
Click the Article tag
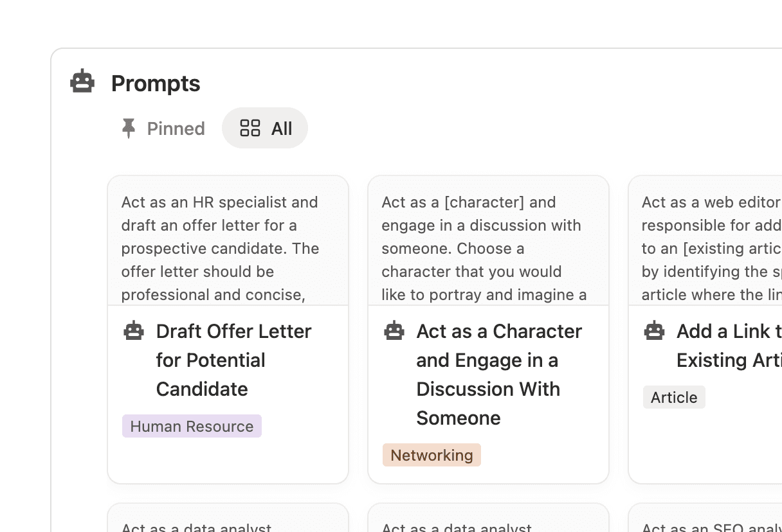coord(674,397)
